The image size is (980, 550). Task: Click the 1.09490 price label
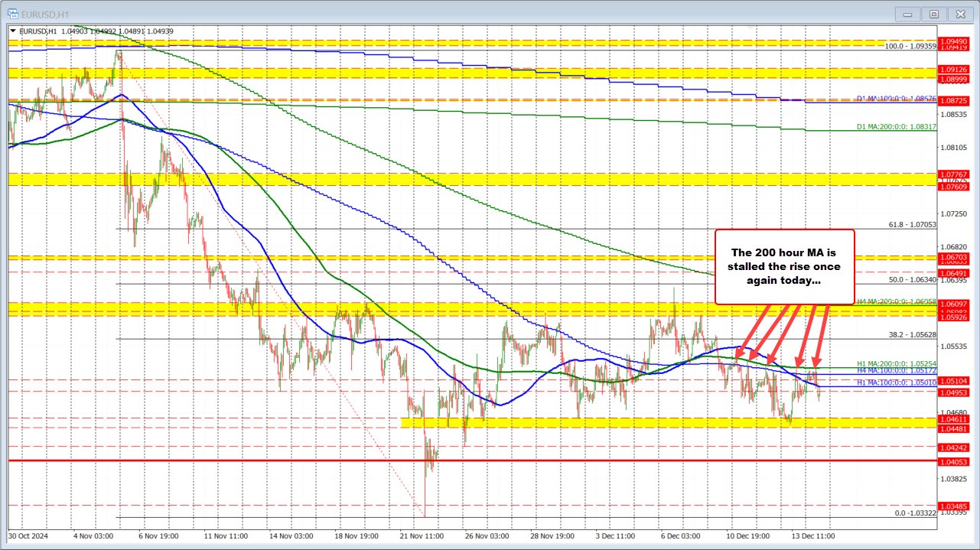[x=955, y=41]
